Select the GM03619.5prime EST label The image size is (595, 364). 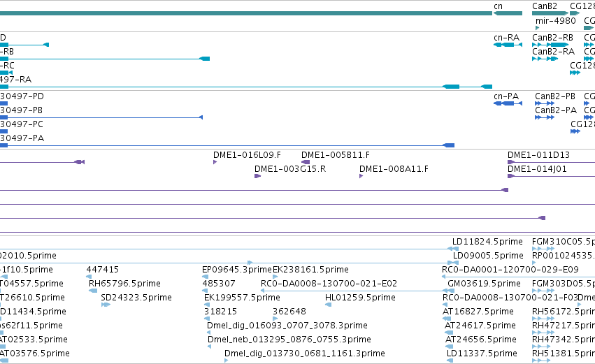point(485,284)
